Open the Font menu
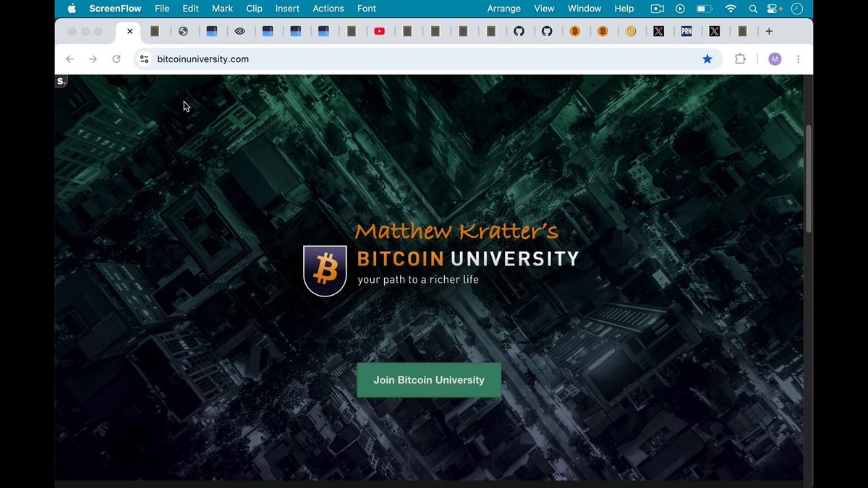 [367, 9]
